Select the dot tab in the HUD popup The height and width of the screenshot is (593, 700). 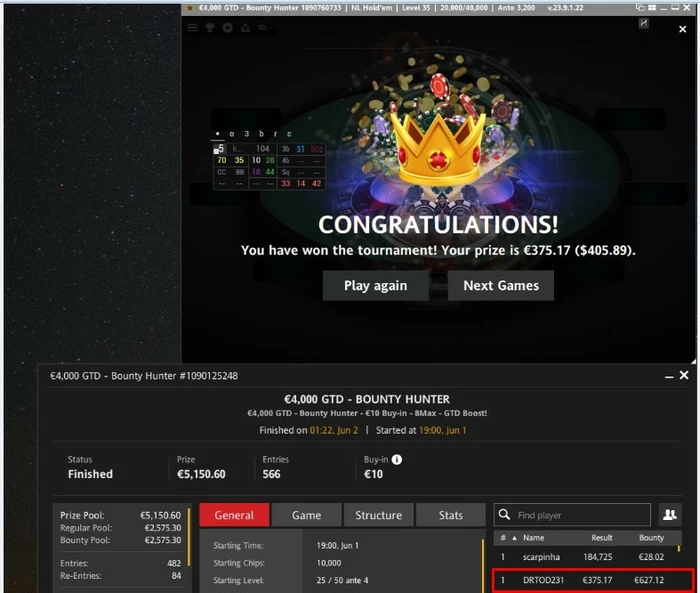217,134
